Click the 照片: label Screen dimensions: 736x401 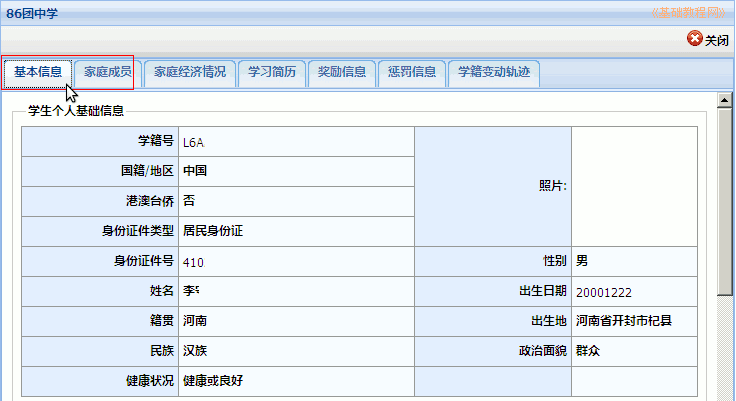[553, 186]
